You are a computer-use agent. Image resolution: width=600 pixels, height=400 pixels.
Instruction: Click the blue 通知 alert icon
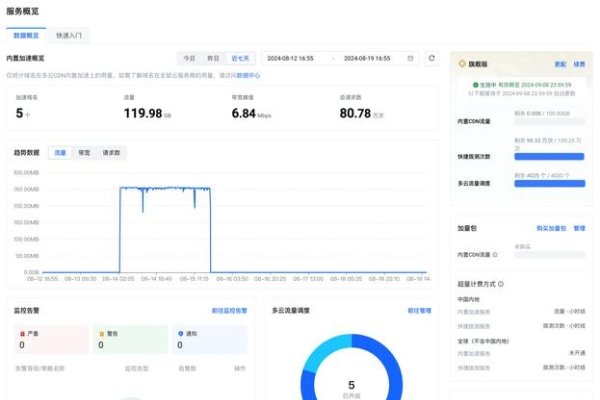coord(181,333)
